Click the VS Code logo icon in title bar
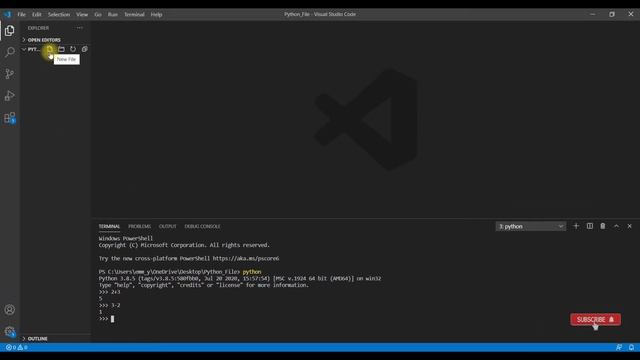The width and height of the screenshot is (640, 360). coord(8,14)
